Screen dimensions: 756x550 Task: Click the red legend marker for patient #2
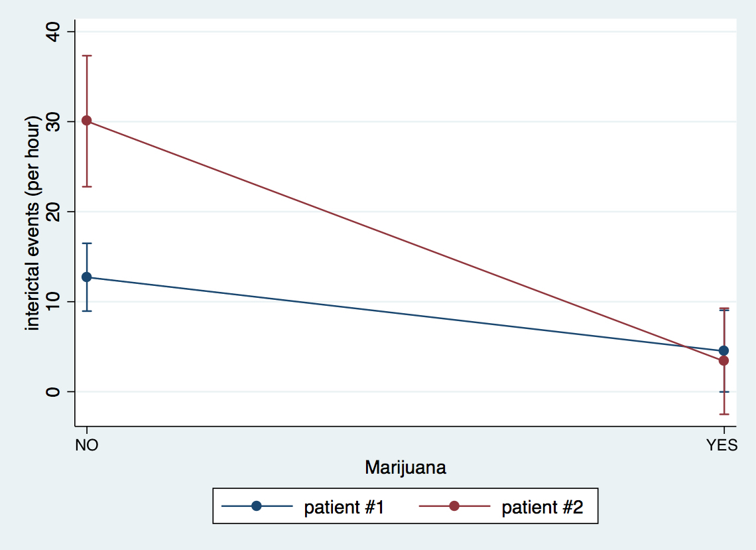coord(454,506)
